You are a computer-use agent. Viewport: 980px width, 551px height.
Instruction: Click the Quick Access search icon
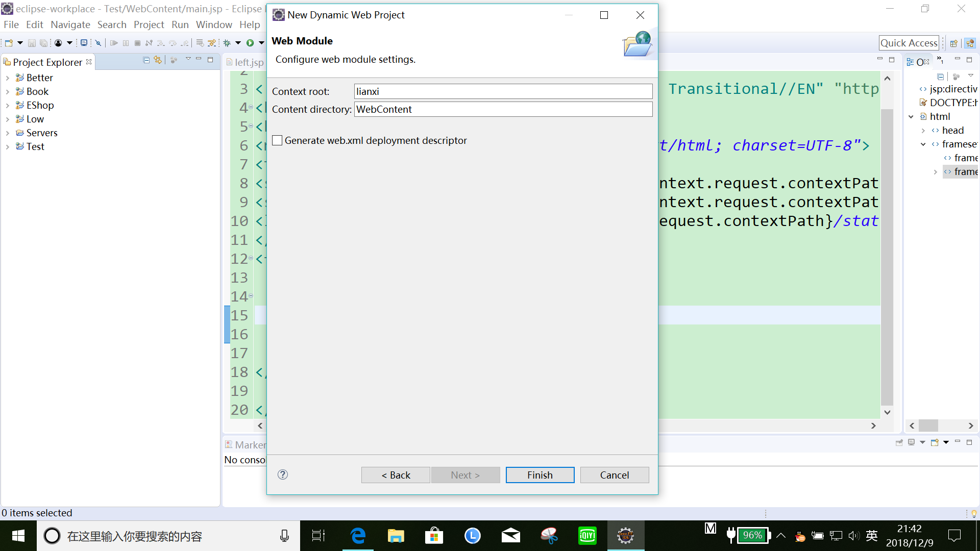click(909, 42)
